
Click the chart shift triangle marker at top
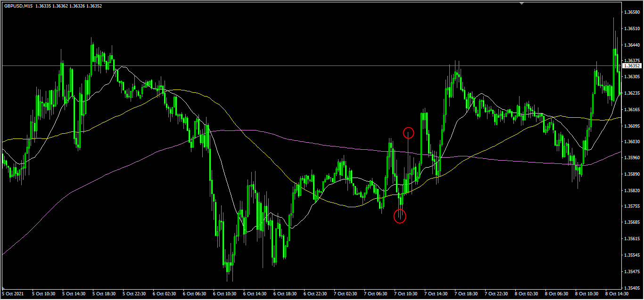click(x=521, y=3)
